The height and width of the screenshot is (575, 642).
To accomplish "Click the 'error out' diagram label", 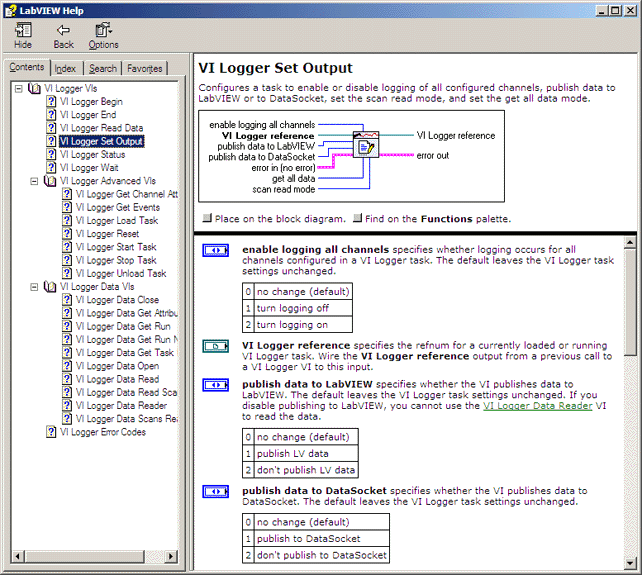I will [x=433, y=156].
